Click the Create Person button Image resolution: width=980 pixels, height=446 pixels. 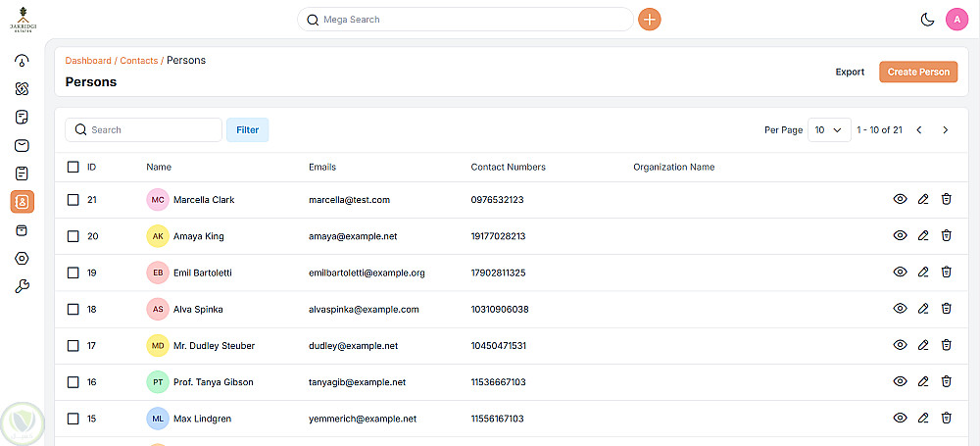point(918,72)
